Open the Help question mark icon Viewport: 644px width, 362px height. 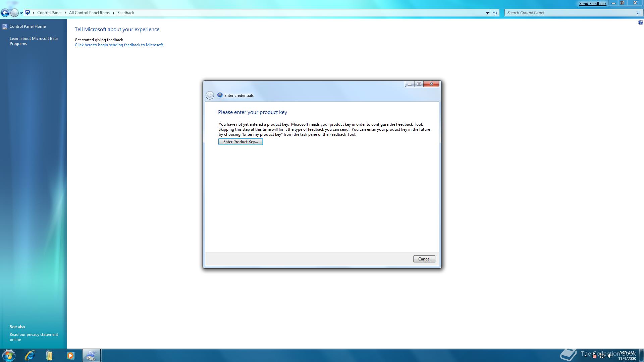tap(640, 23)
